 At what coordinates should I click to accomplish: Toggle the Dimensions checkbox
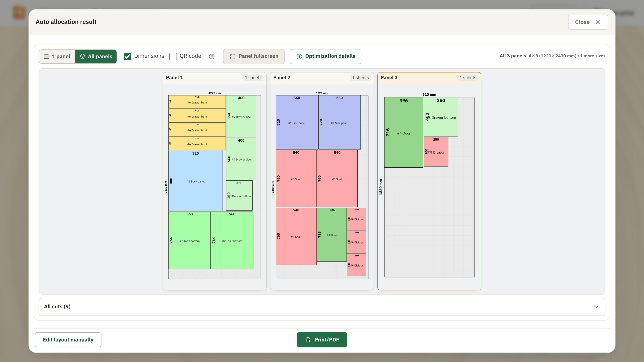click(x=127, y=57)
